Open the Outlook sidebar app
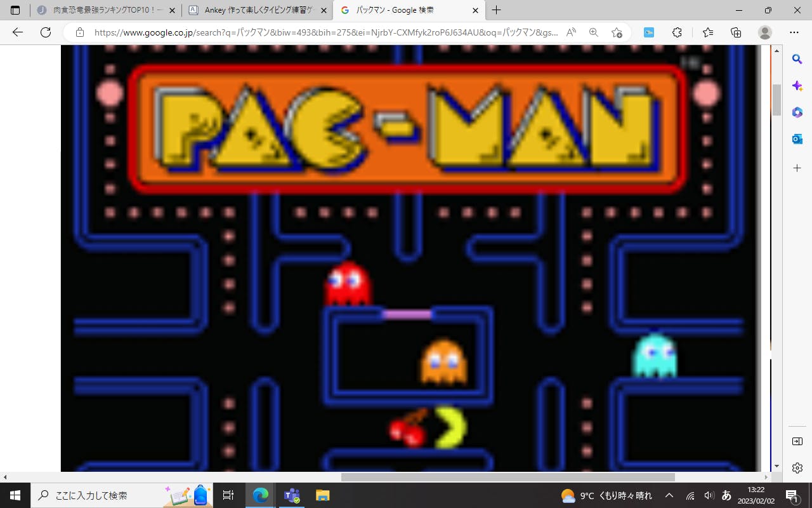This screenshot has height=508, width=812. [797, 139]
